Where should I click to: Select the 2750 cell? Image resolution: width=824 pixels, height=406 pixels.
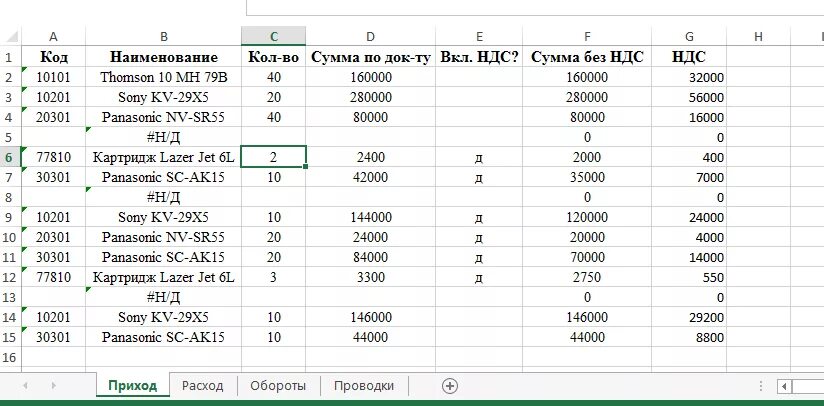pyautogui.click(x=587, y=277)
